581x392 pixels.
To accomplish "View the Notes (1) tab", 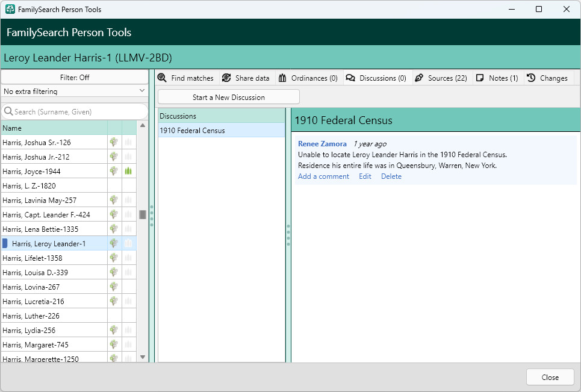I will (497, 78).
